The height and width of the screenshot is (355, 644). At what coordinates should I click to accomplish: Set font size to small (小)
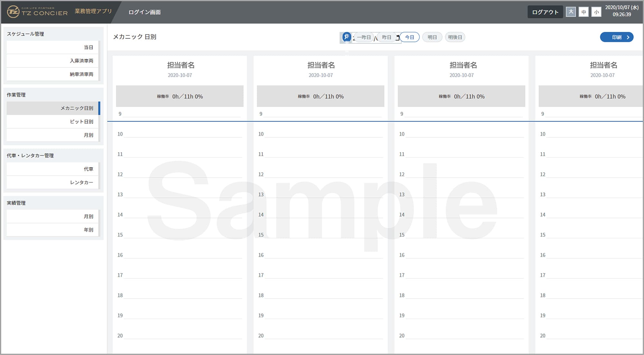point(596,12)
